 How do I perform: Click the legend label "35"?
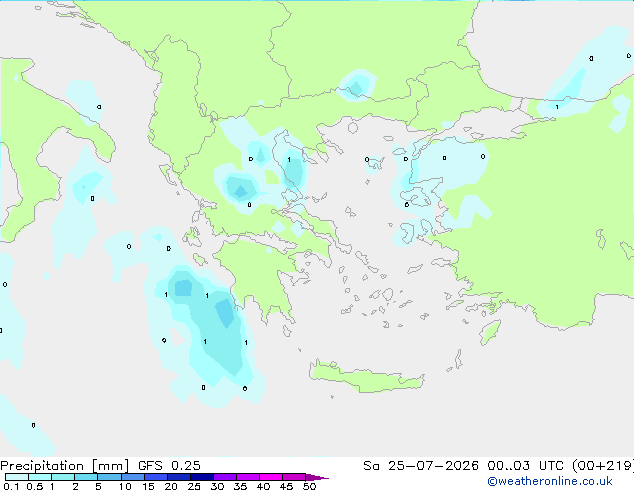click(x=240, y=486)
